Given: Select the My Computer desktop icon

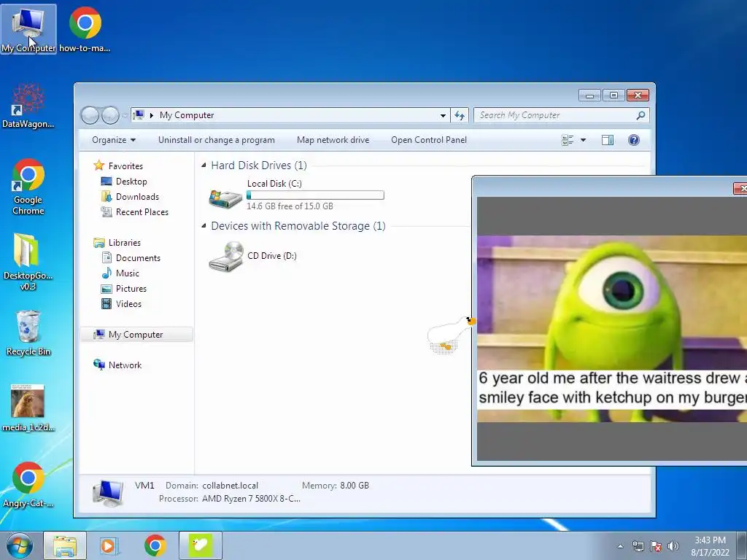Looking at the screenshot, I should point(28,29).
